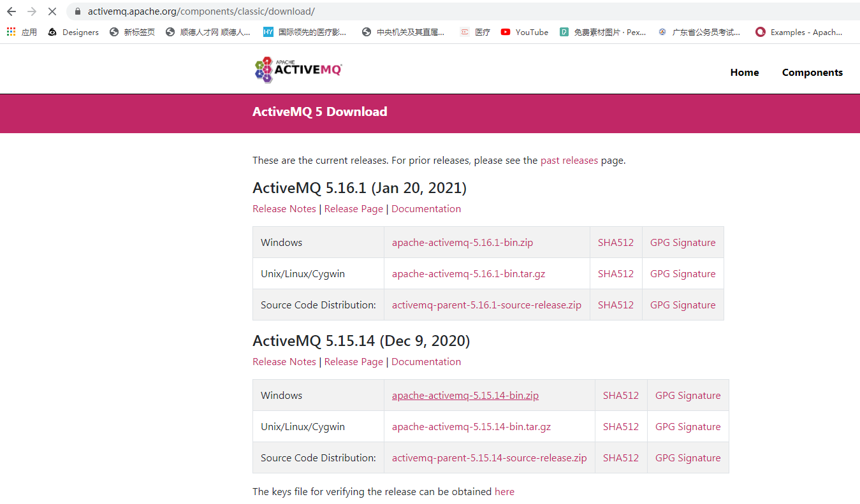Open the apps grid next to 应用
The width and height of the screenshot is (860, 504).
pos(10,32)
